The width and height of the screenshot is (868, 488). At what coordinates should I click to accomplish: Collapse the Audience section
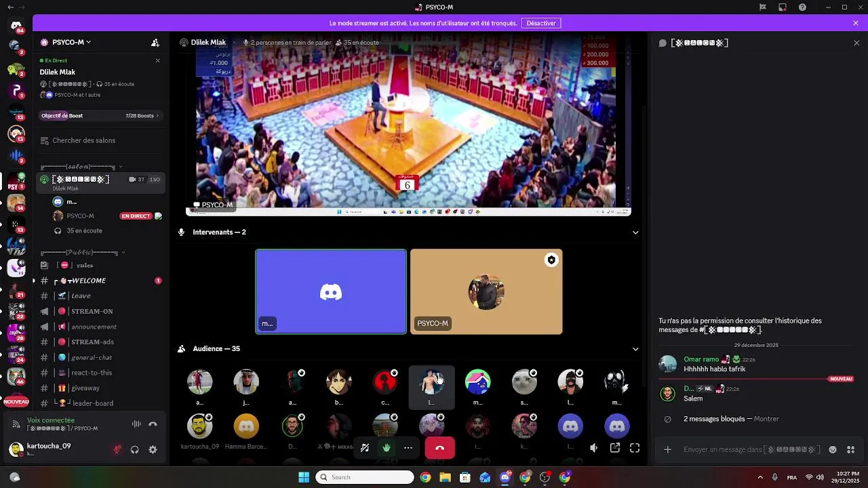click(x=635, y=349)
